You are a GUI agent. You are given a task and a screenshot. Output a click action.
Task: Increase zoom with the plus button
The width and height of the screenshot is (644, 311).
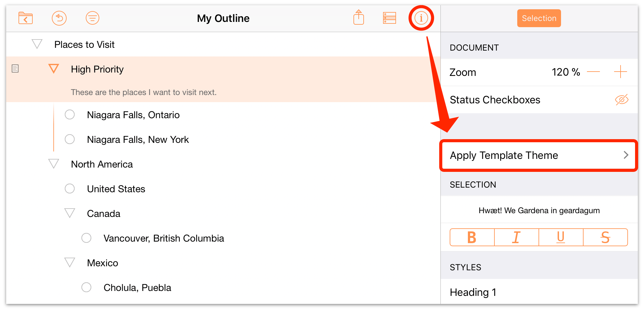(x=620, y=72)
